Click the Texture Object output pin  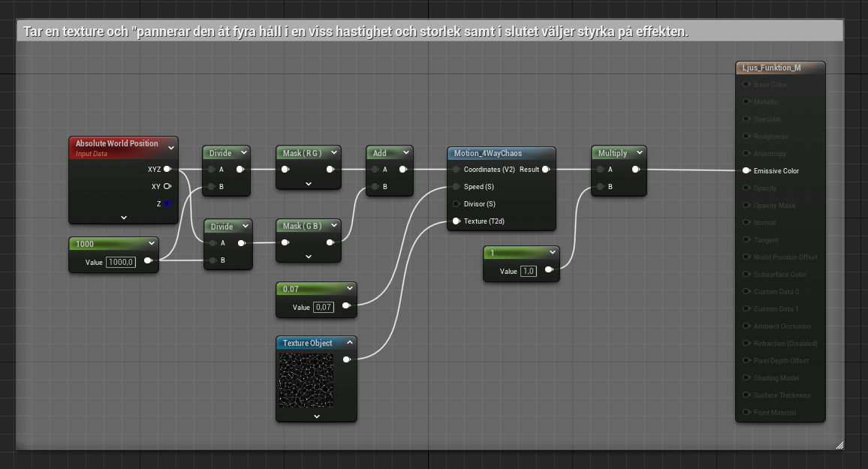pos(346,359)
